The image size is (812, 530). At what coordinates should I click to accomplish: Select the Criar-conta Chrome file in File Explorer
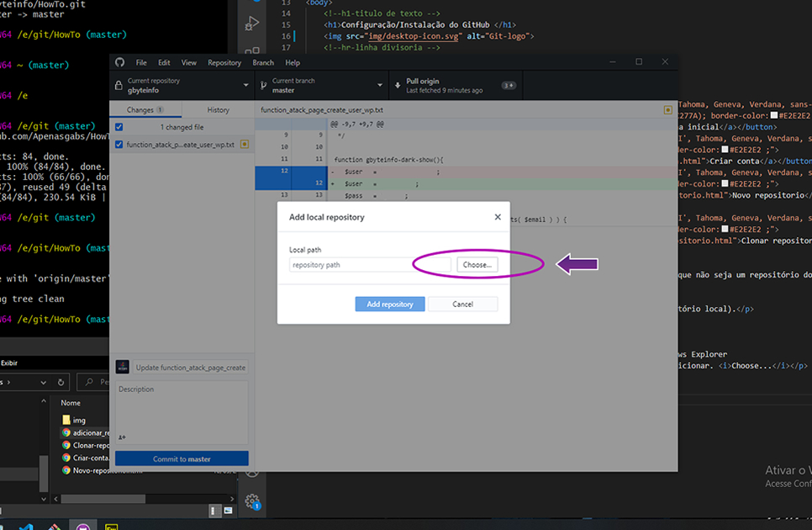(x=86, y=458)
